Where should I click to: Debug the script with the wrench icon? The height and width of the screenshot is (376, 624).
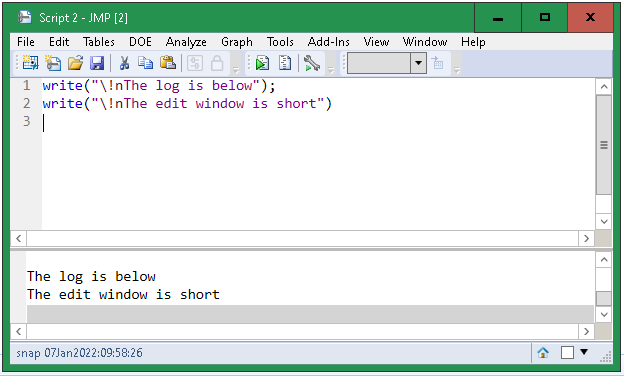pyautogui.click(x=312, y=63)
